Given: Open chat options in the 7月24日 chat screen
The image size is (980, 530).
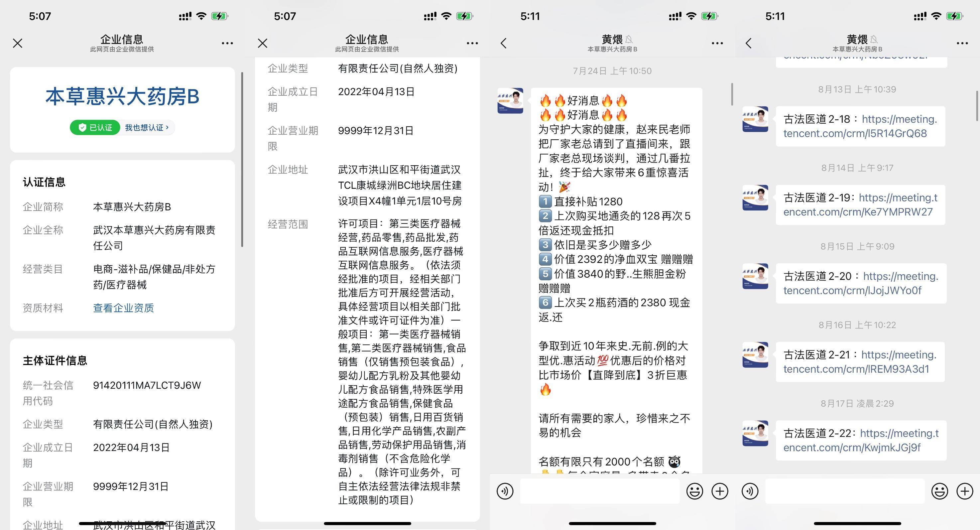Looking at the screenshot, I should pyautogui.click(x=717, y=43).
